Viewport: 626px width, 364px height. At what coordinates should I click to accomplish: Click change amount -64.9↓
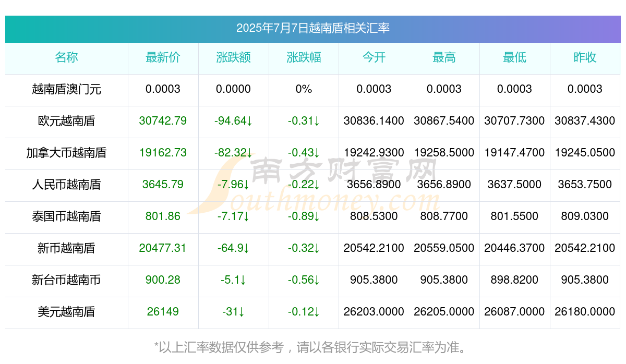(x=233, y=248)
